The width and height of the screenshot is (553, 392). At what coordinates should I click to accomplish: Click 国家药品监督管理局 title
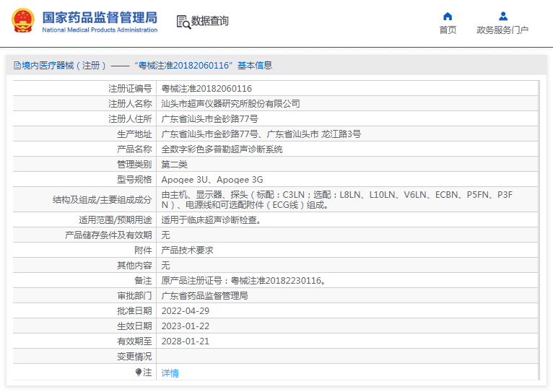click(100, 17)
